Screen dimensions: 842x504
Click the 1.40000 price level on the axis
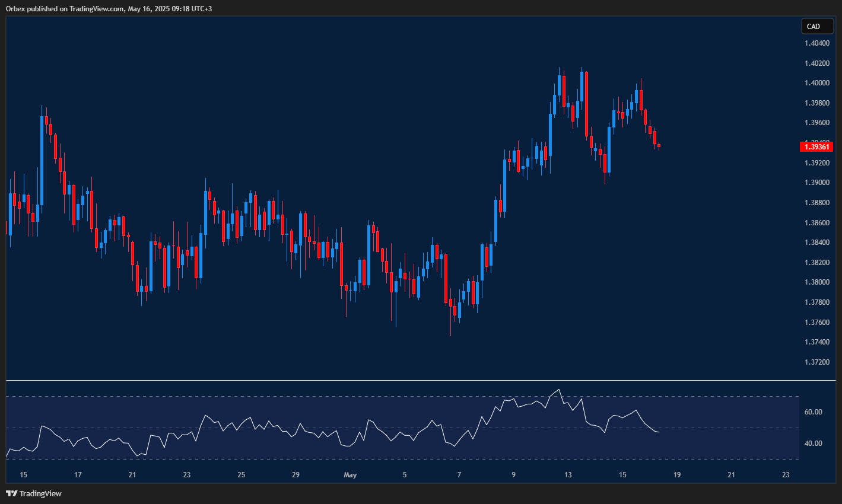816,83
